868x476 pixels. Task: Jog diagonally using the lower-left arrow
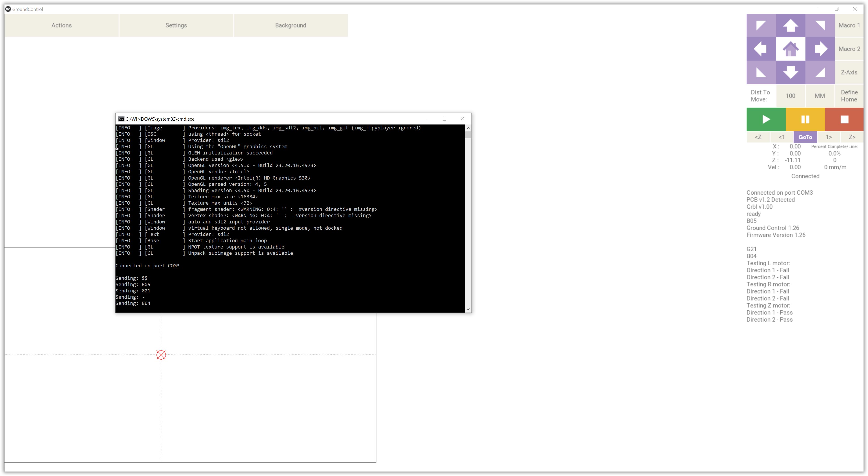761,72
